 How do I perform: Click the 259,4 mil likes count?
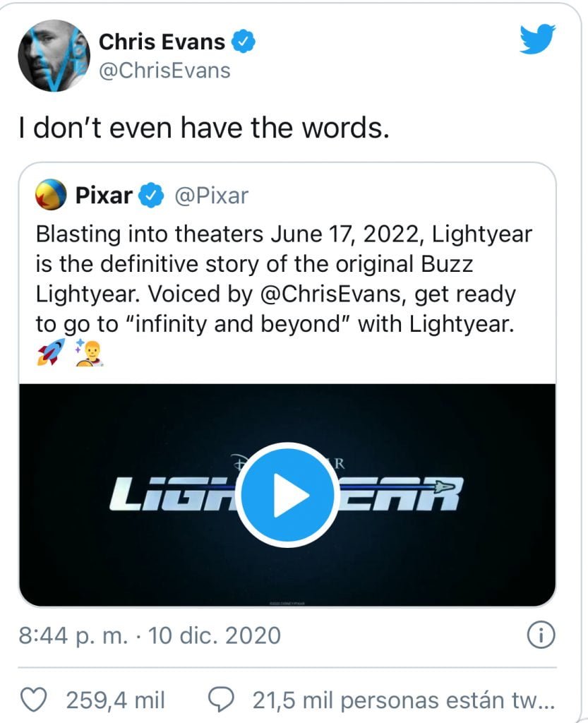pos(115,700)
